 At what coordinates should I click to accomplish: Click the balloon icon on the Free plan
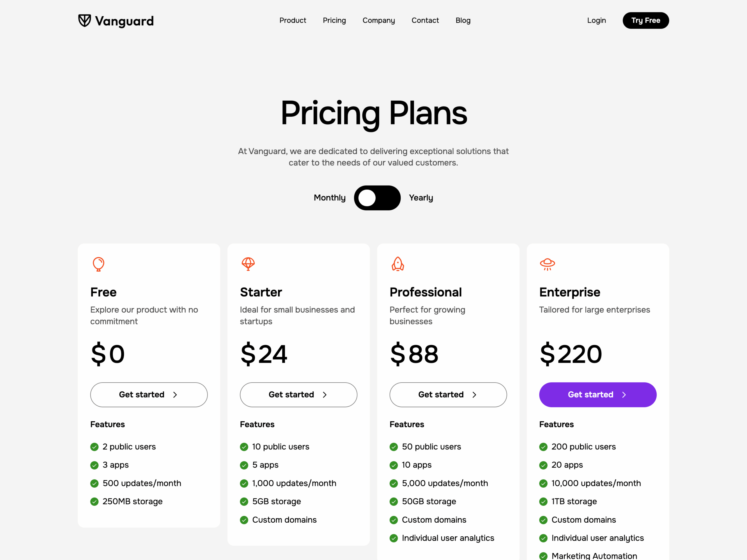[x=98, y=264]
